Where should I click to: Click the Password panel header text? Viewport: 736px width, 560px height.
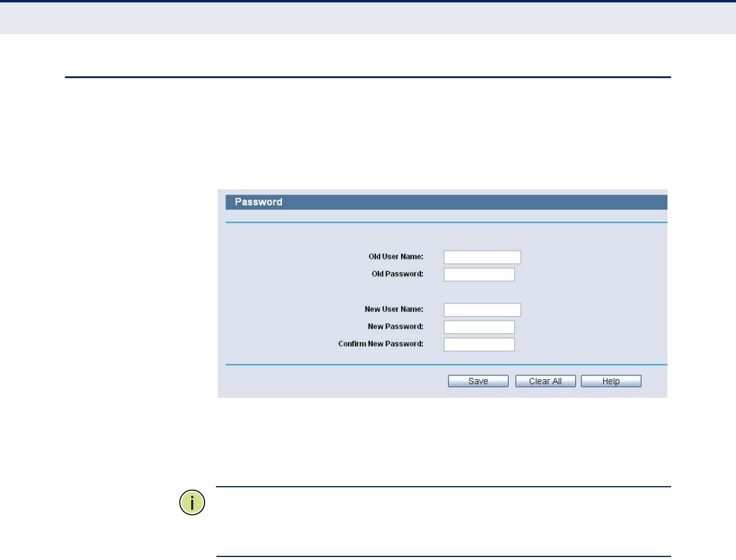tap(258, 202)
